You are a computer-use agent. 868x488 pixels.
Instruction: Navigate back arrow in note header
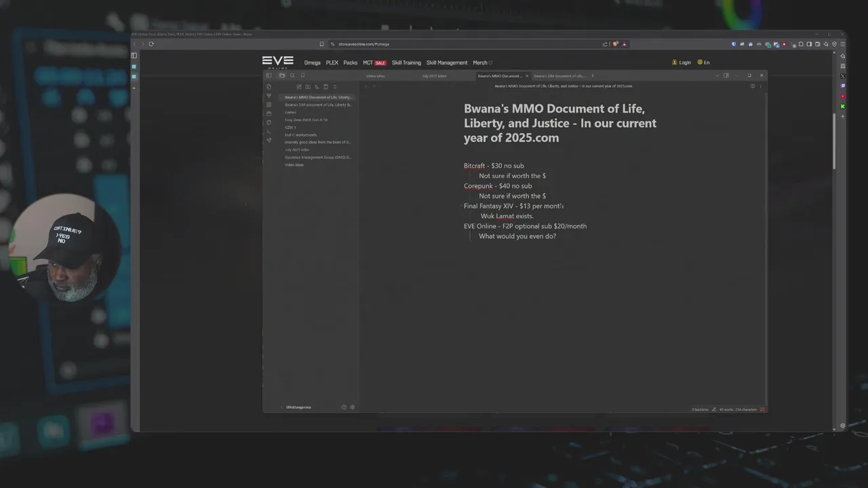(x=366, y=86)
